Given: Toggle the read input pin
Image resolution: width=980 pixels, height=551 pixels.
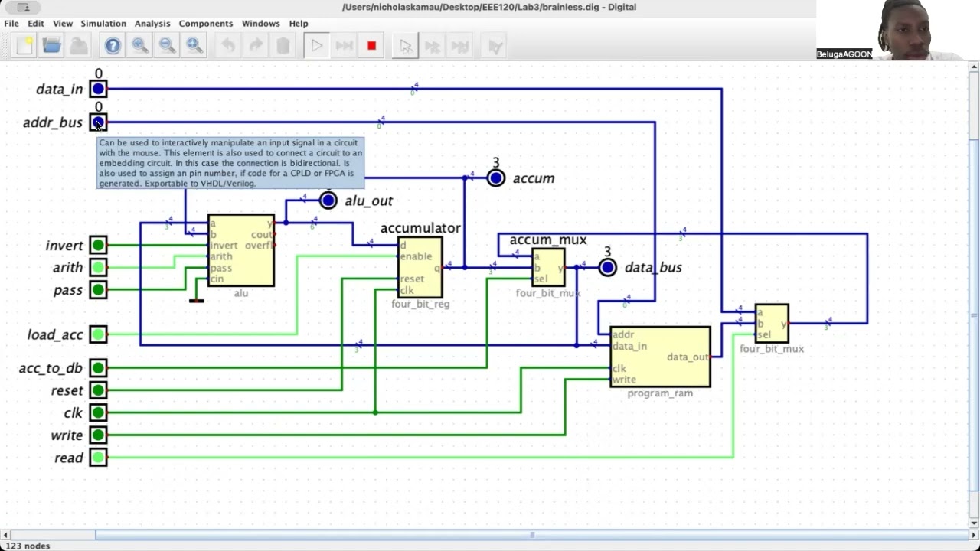Looking at the screenshot, I should 98,458.
